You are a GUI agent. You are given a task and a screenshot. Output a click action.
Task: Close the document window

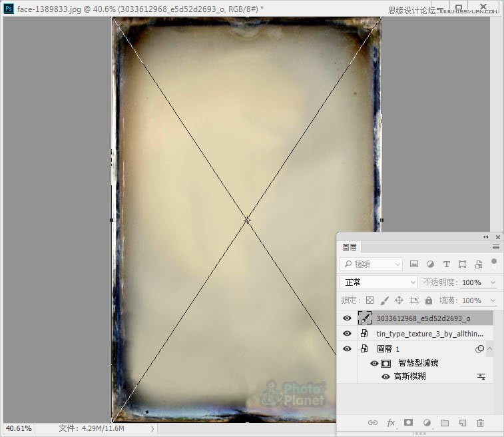coord(483,7)
